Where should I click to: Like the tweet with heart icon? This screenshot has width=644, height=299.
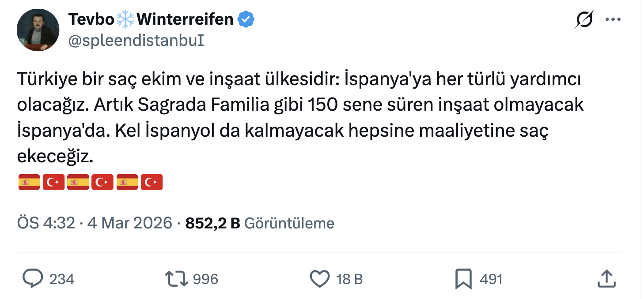318,279
